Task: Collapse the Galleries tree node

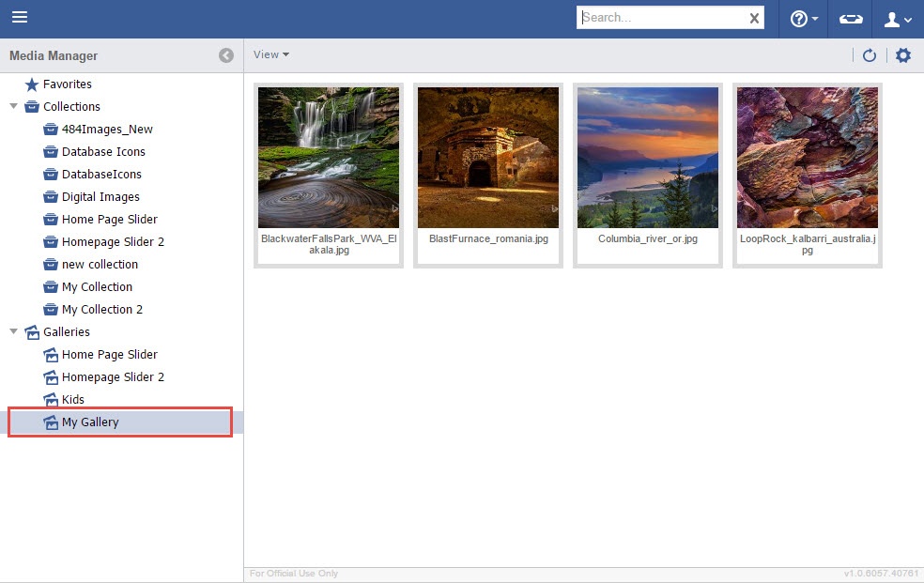Action: (13, 331)
